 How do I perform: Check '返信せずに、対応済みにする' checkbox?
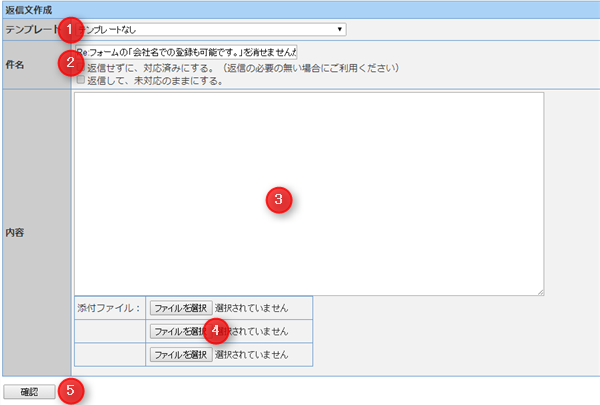tap(81, 69)
